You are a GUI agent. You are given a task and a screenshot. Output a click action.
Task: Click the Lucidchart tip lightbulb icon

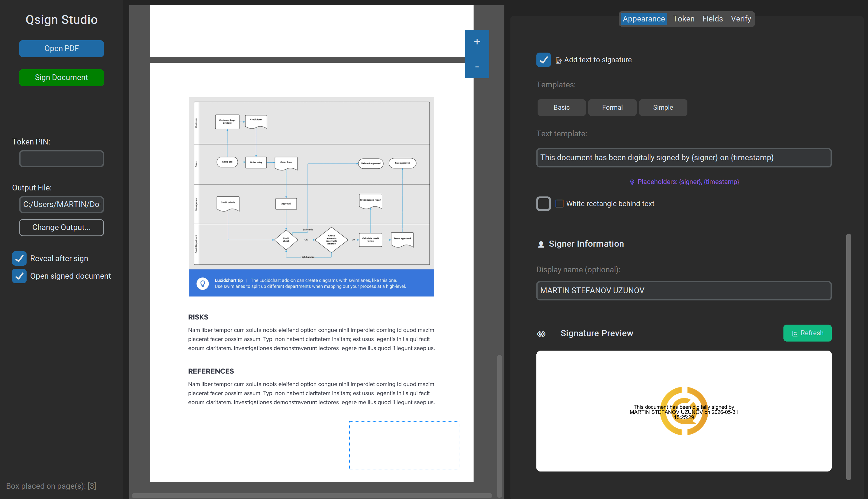point(203,284)
